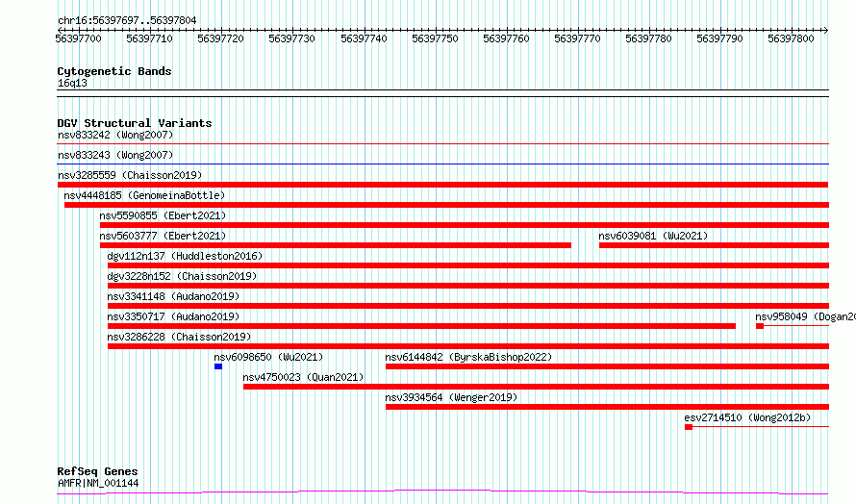The width and height of the screenshot is (856, 504).
Task: Click the chr16:56397697..56397804 range label
Action: coord(127,20)
